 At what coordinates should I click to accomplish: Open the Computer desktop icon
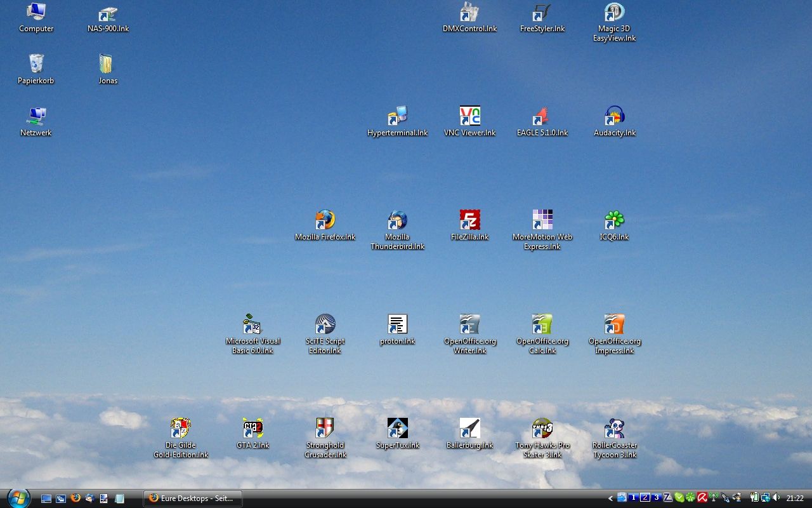(x=36, y=18)
